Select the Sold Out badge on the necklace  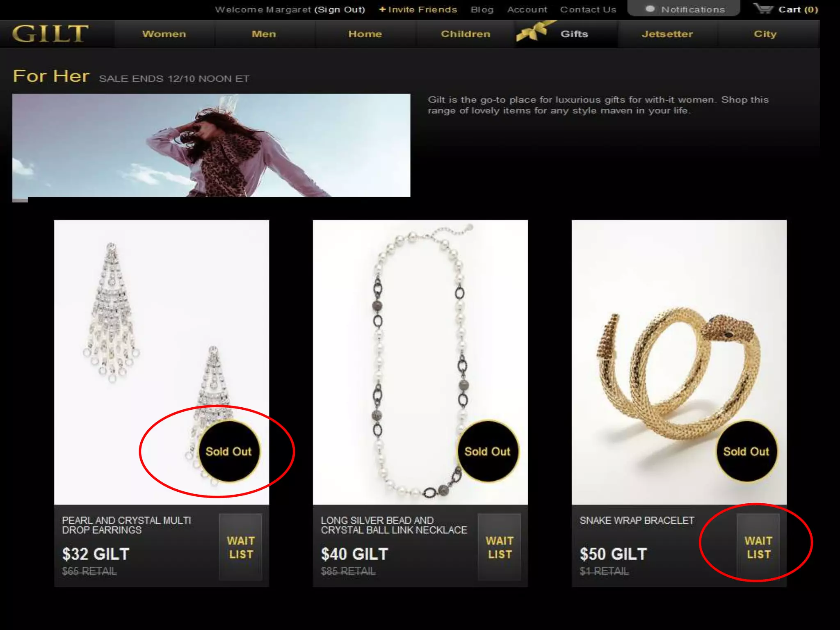488,451
